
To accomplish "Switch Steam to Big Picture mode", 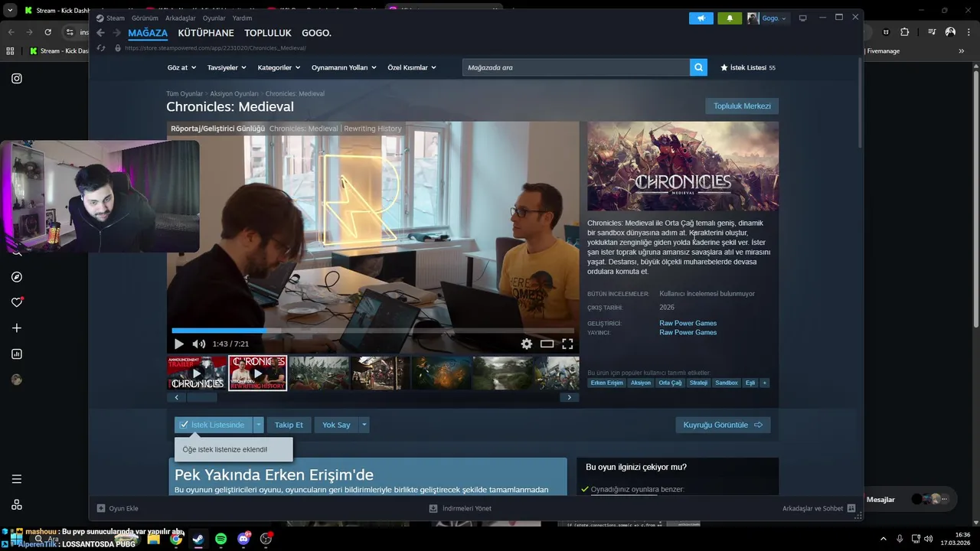I will click(x=802, y=18).
